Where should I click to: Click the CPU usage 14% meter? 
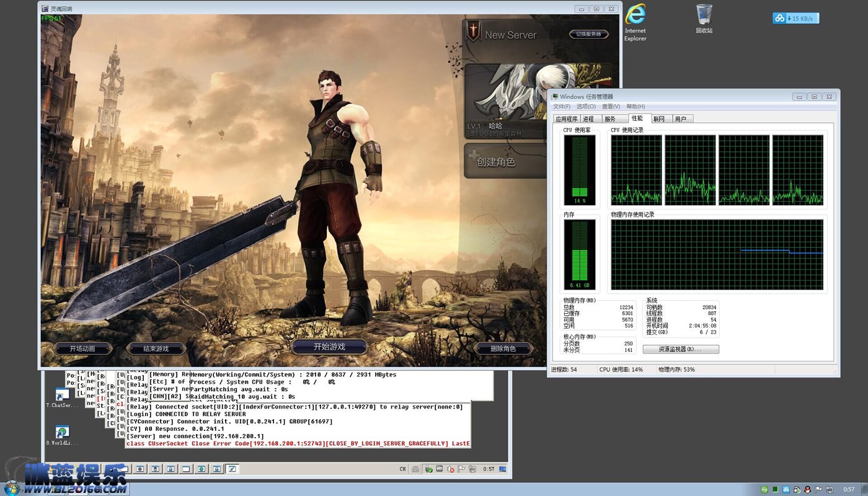[580, 170]
